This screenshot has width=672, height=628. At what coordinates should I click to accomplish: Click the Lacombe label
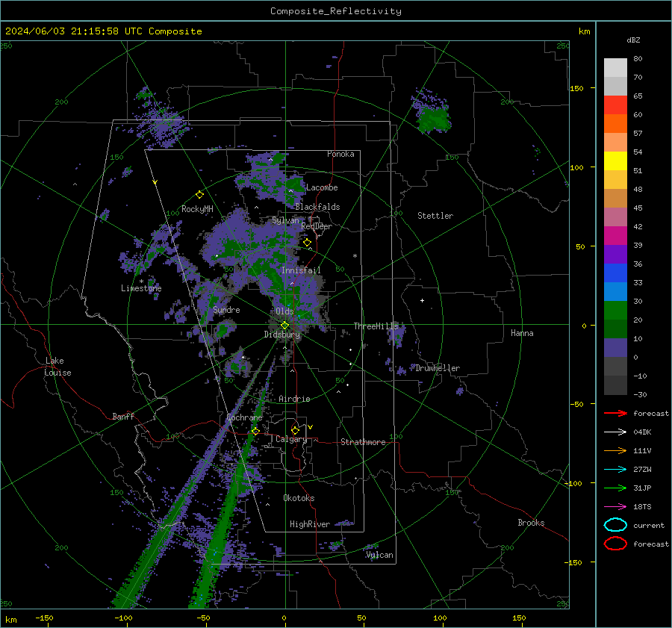[322, 187]
